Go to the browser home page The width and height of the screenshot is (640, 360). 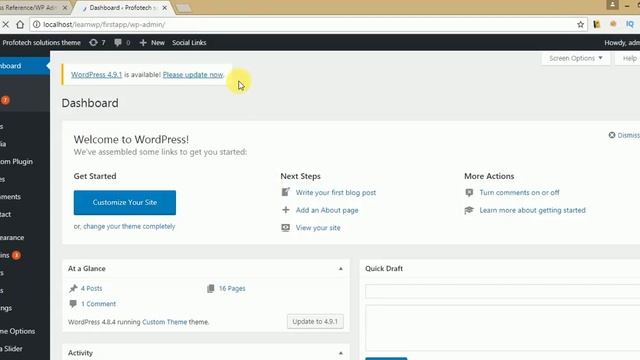coord(20,24)
